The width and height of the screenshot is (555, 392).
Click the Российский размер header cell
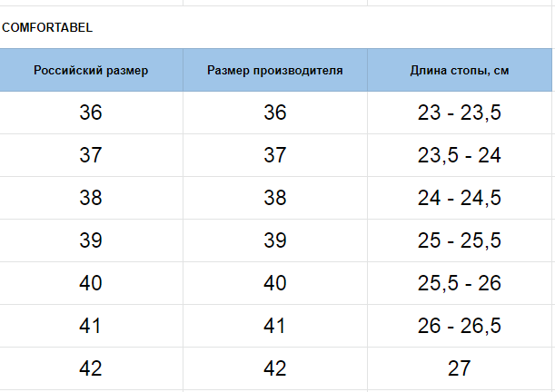click(x=91, y=70)
